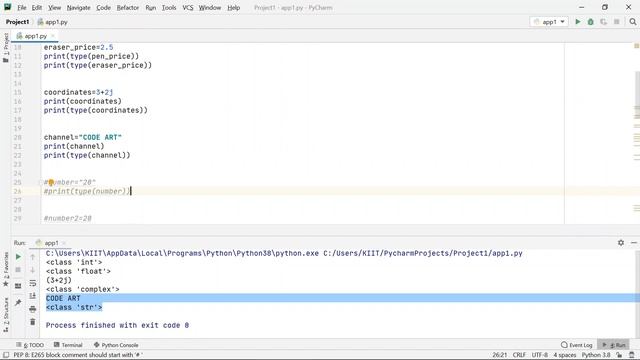Toggle soft-wrap in the Run console
Viewport: 640px width, 360px height.
pyautogui.click(x=33, y=283)
